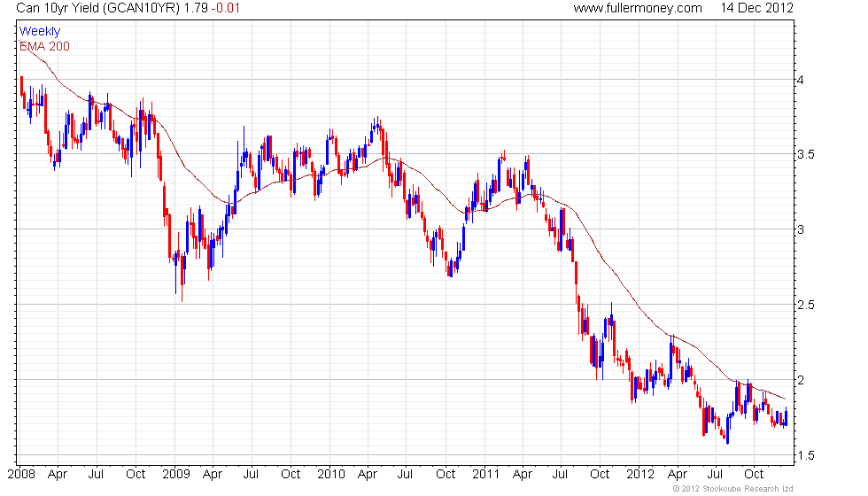Select the 2011 year label on time axis

[485, 475]
